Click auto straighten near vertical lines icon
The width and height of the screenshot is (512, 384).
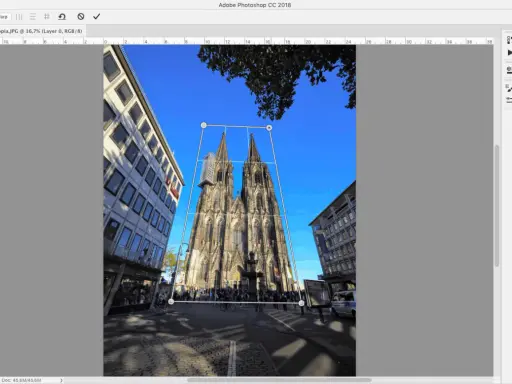point(19,17)
